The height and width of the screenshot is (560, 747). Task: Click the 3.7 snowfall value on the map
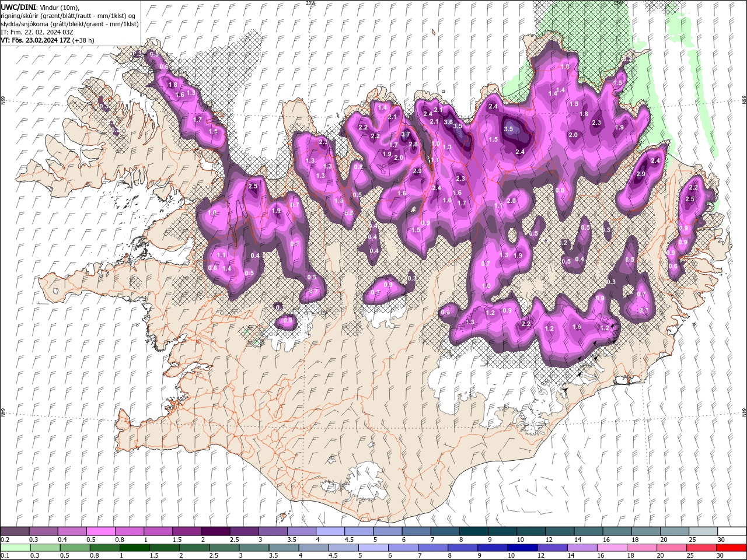pyautogui.click(x=406, y=135)
